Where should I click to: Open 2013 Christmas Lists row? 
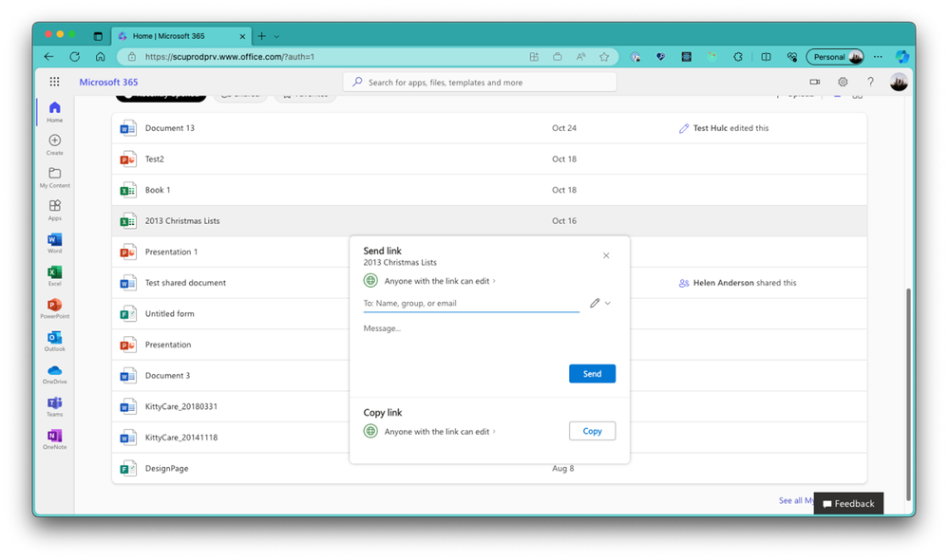[489, 220]
